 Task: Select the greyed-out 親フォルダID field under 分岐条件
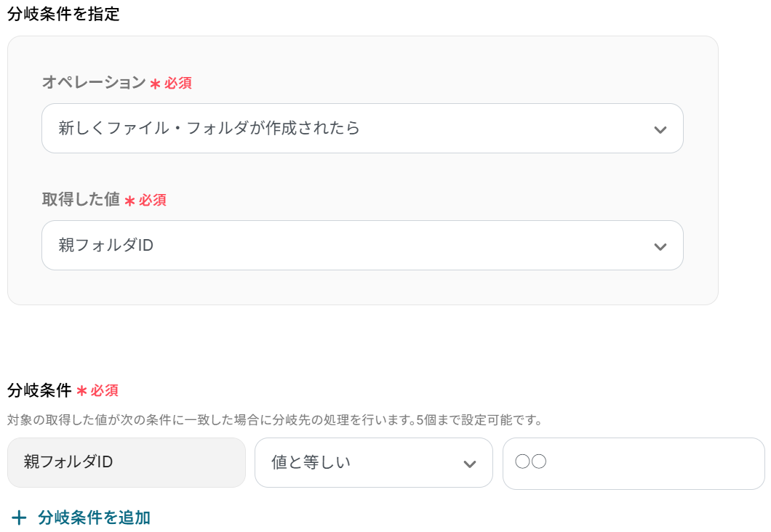pos(126,462)
